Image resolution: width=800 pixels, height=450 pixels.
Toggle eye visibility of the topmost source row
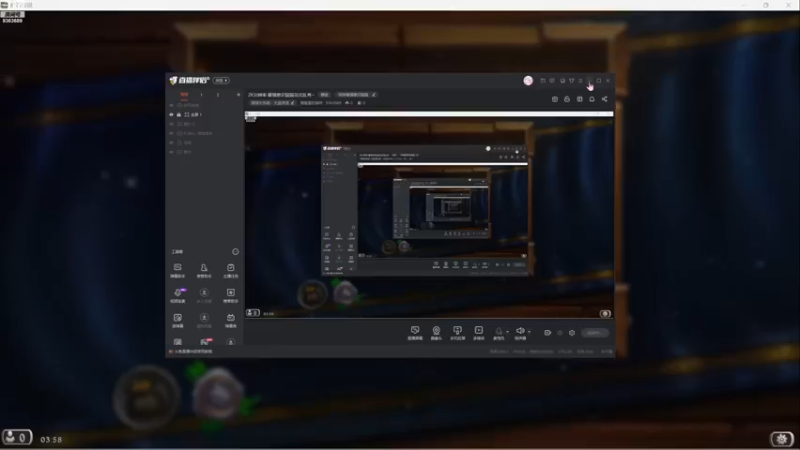pyautogui.click(x=171, y=105)
